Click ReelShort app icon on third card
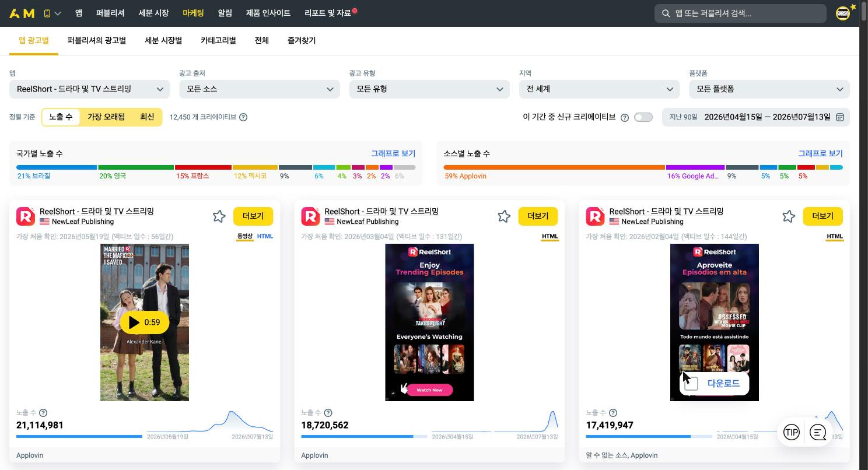Viewport: 868px width, 470px height. pyautogui.click(x=595, y=216)
